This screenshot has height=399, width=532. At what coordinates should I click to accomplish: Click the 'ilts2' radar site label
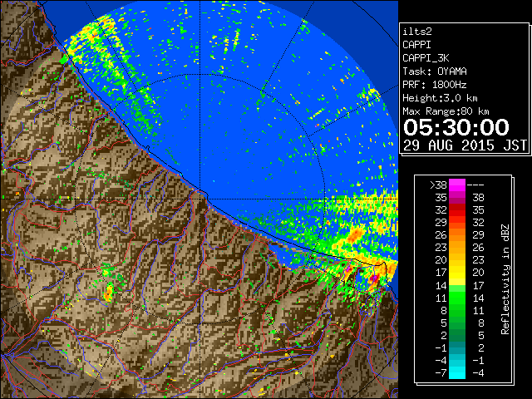417,32
